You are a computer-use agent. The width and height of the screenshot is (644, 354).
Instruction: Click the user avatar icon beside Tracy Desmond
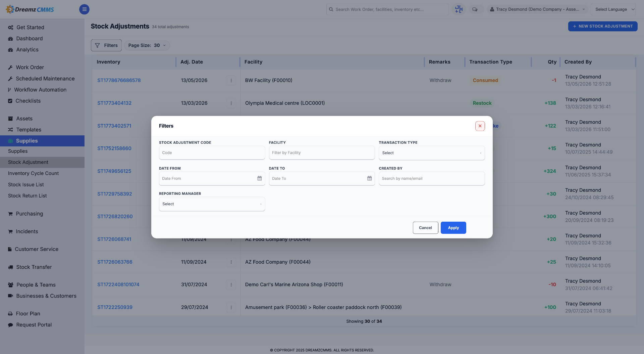click(x=492, y=9)
